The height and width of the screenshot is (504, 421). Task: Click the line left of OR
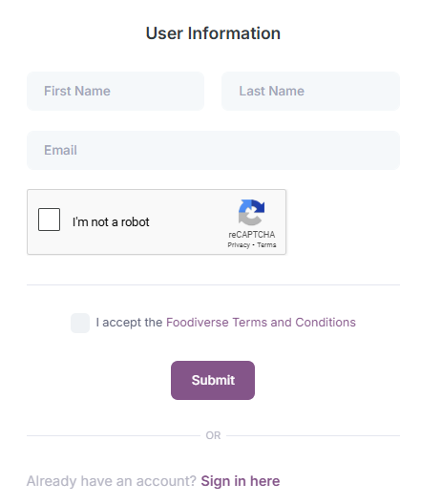[x=114, y=436]
